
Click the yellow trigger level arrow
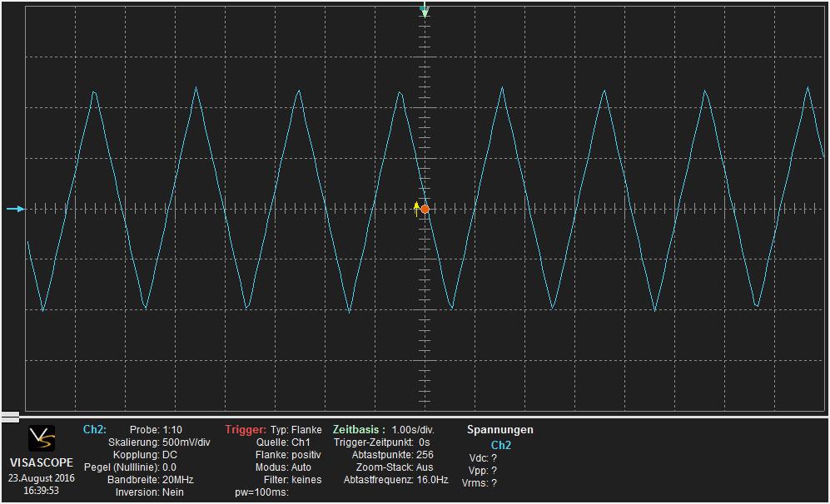pos(416,209)
